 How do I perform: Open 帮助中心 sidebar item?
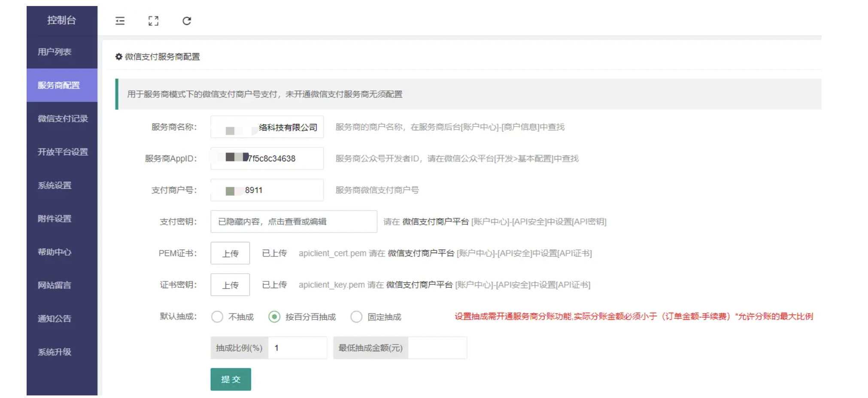[62, 252]
